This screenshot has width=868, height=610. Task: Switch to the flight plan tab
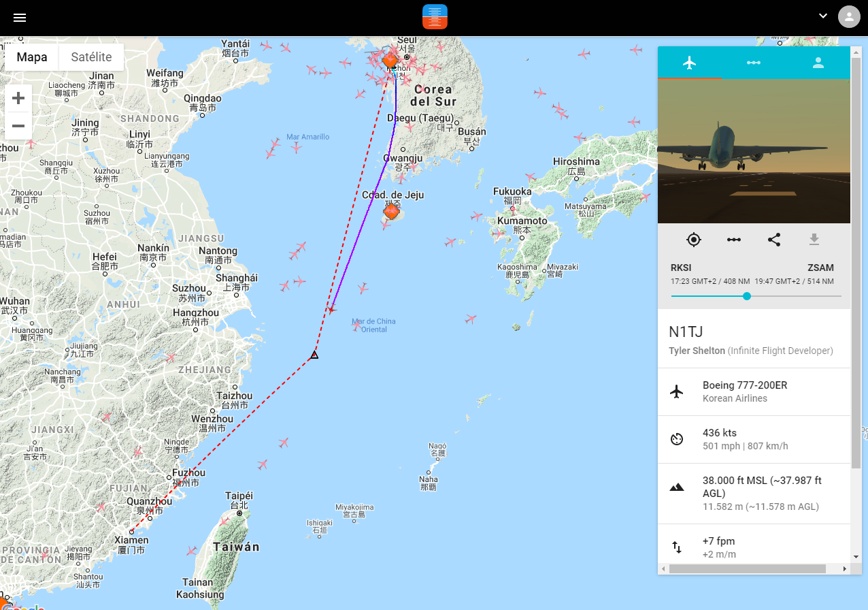pyautogui.click(x=754, y=63)
